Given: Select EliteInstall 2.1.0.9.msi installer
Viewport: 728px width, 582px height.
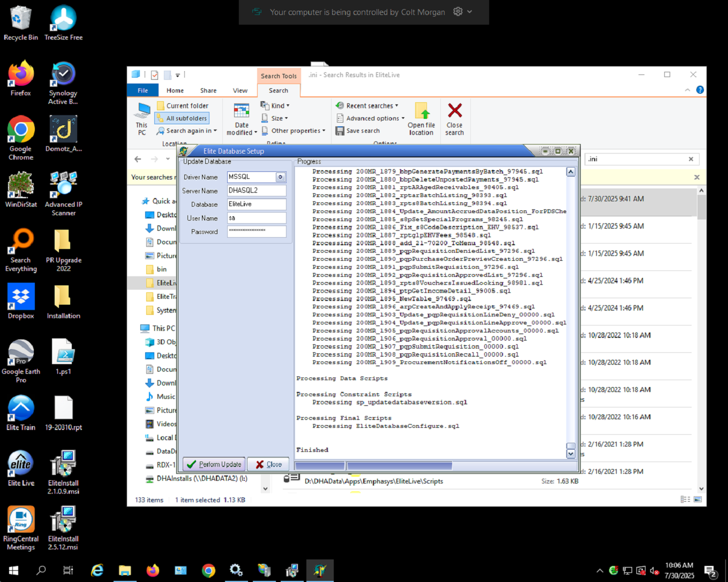Looking at the screenshot, I should coord(63,473).
